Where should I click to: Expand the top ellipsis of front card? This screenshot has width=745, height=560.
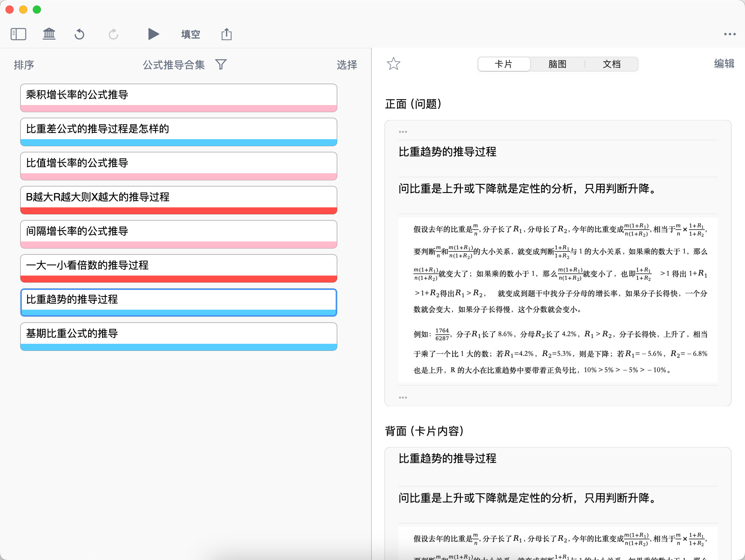pyautogui.click(x=403, y=132)
